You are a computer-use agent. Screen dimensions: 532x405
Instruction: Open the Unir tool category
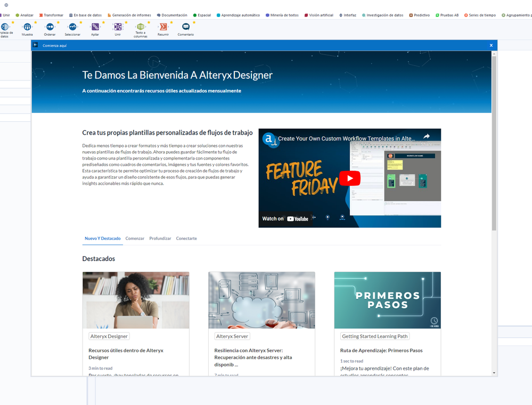pyautogui.click(x=5, y=15)
